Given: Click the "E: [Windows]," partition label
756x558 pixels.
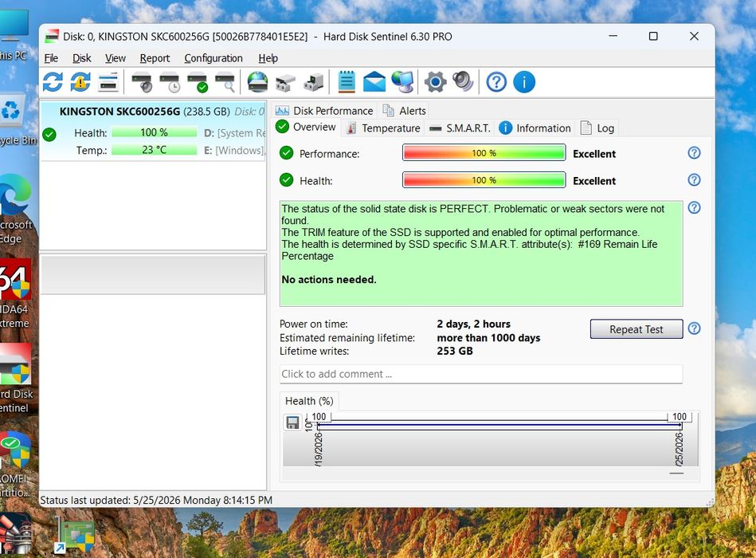Looking at the screenshot, I should coord(234,151).
